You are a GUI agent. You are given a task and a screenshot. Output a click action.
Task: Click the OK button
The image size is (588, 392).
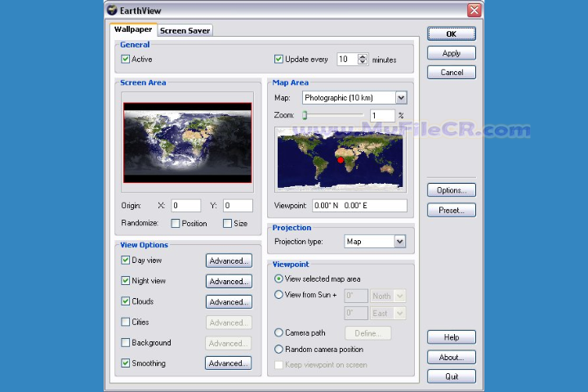[452, 33]
